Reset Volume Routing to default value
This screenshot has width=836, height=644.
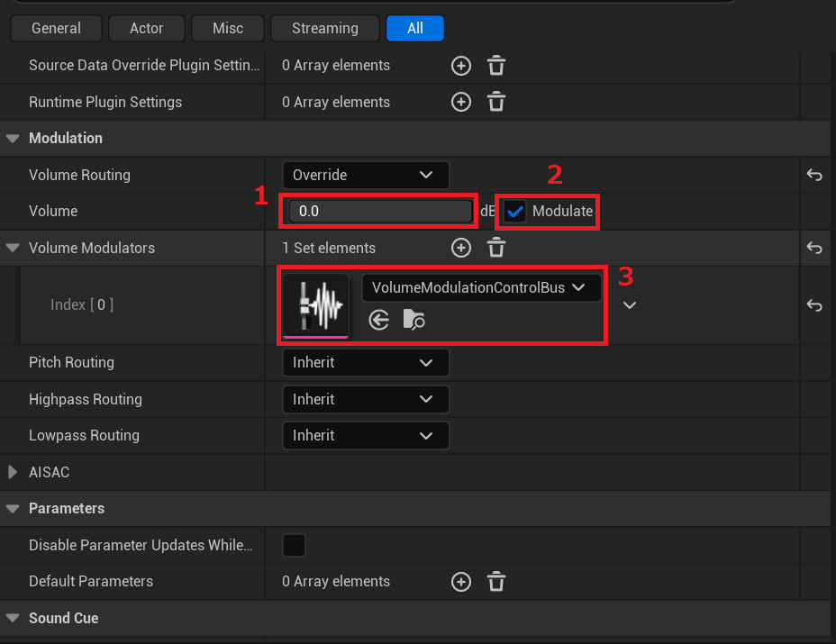[x=814, y=175]
